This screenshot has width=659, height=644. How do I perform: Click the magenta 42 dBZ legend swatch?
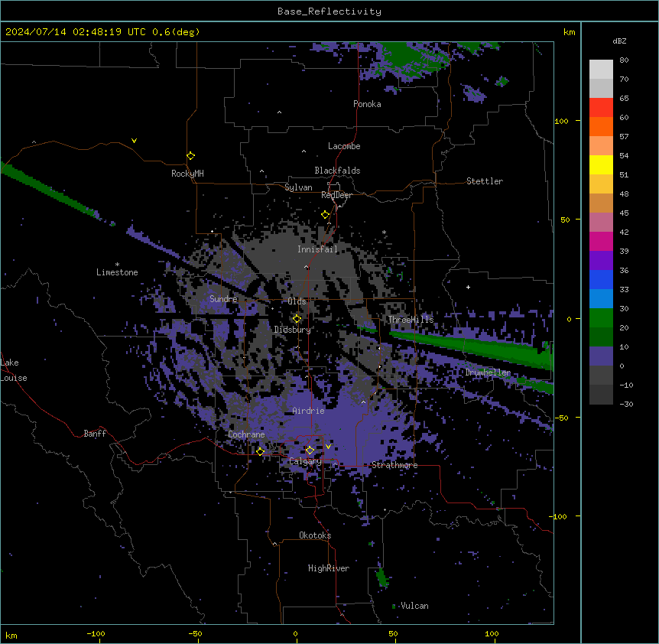pos(601,241)
